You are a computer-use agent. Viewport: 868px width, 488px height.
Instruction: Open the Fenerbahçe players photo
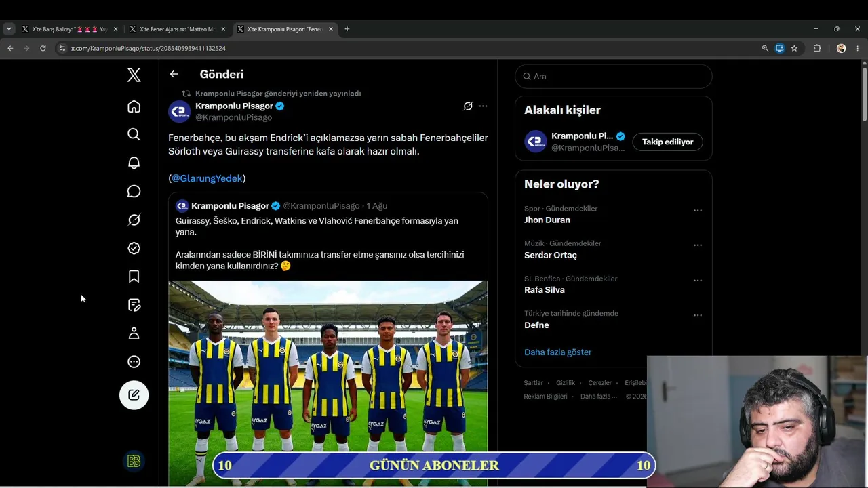328,383
